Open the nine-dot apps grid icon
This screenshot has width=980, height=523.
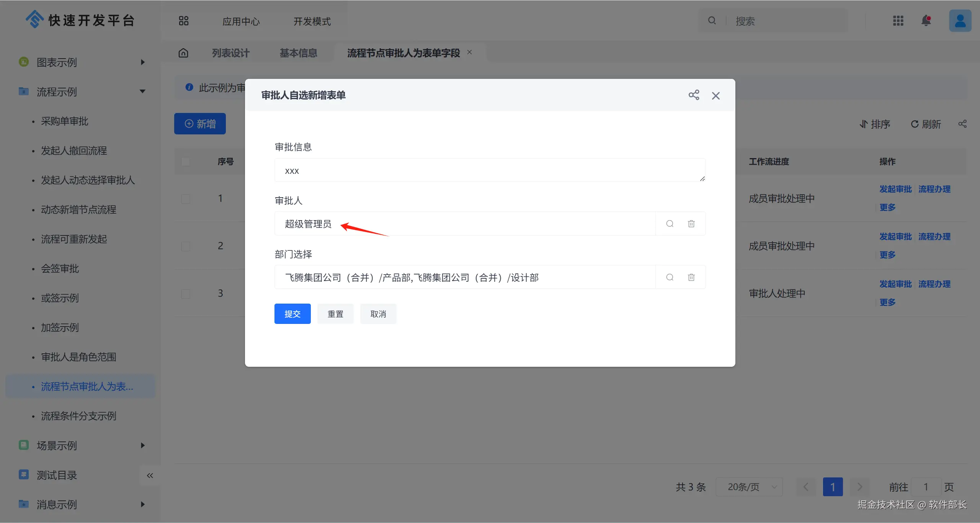[x=898, y=21]
